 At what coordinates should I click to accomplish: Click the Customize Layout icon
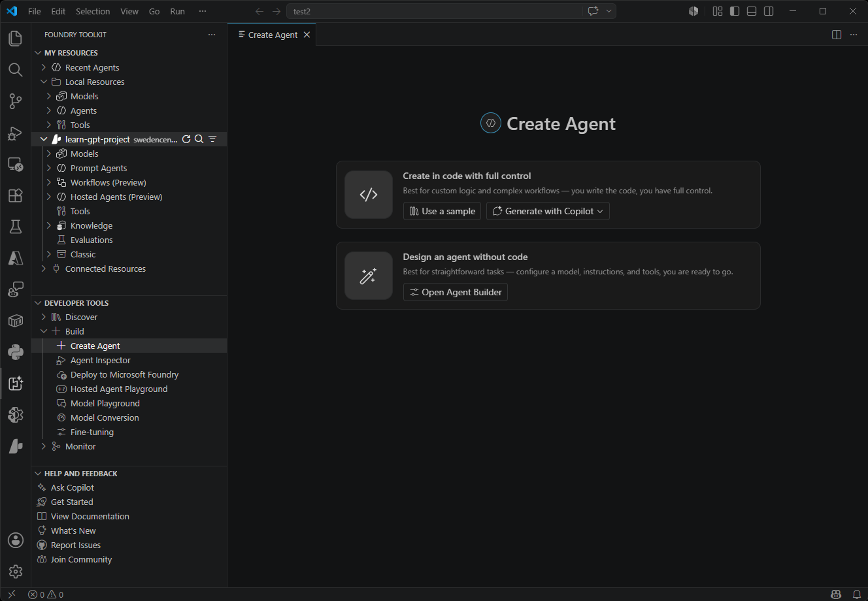[x=718, y=11]
